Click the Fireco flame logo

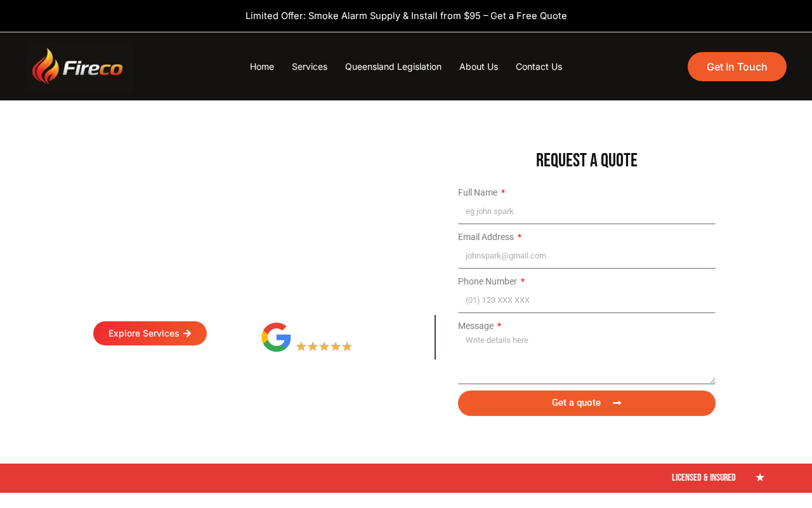pyautogui.click(x=79, y=67)
